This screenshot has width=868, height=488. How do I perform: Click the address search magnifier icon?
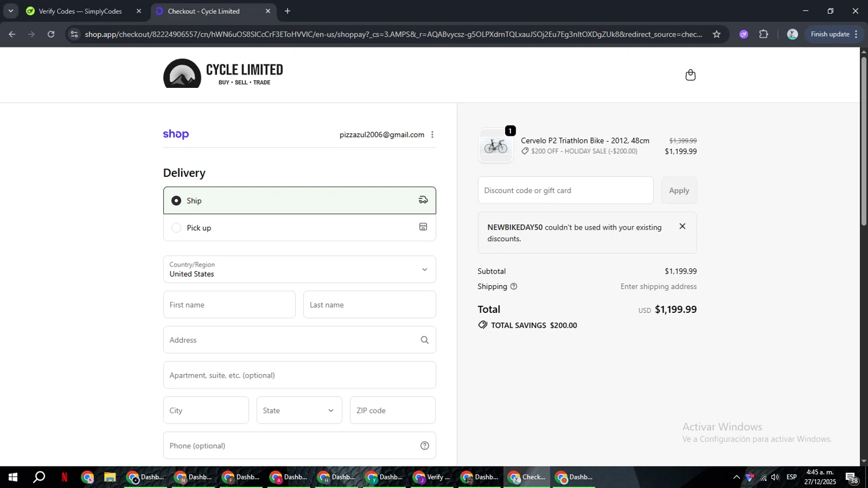pyautogui.click(x=425, y=340)
